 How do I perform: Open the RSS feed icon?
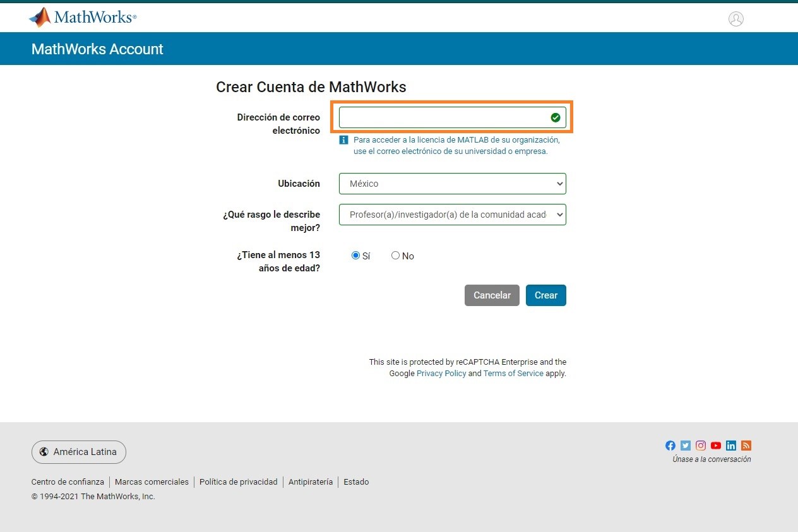tap(746, 446)
